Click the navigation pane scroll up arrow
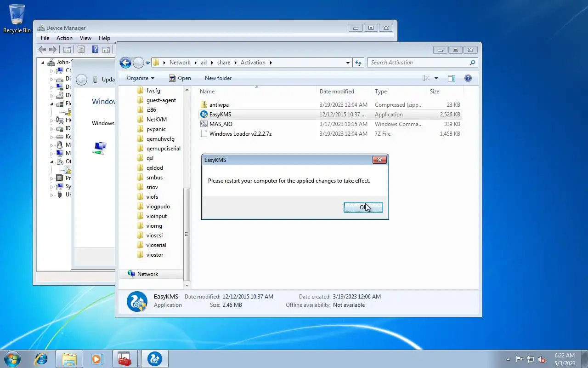Image resolution: width=588 pixels, height=368 pixels. (187, 89)
